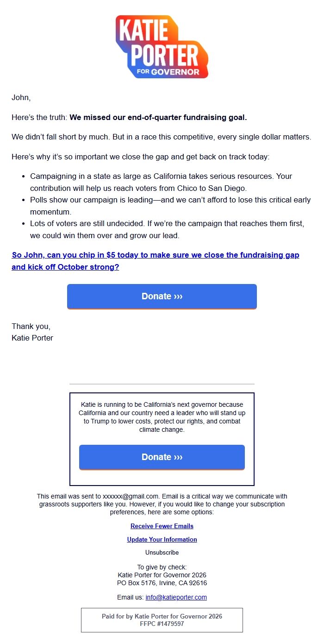Click the info@katieporter.com email link
Screen dimensions: 324x644
[x=176, y=598]
